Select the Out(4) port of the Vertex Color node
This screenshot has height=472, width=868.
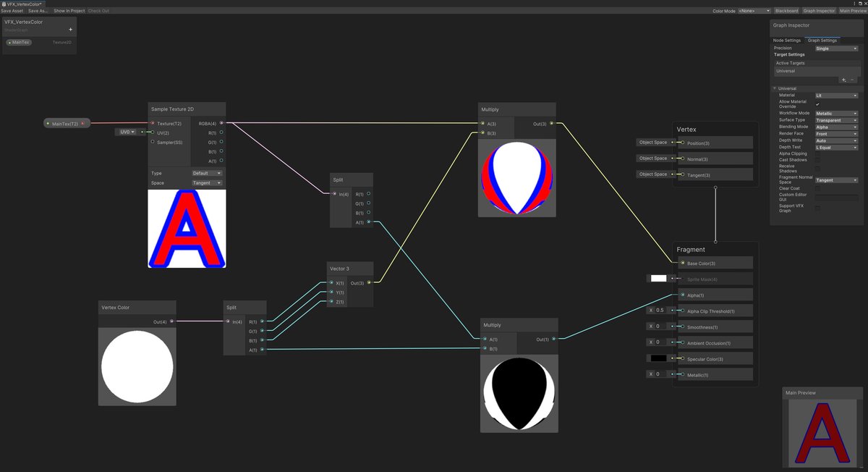pyautogui.click(x=171, y=321)
